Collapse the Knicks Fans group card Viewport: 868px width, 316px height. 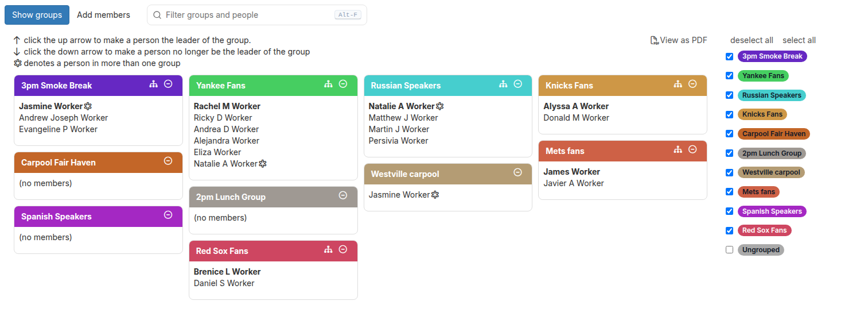tap(692, 84)
